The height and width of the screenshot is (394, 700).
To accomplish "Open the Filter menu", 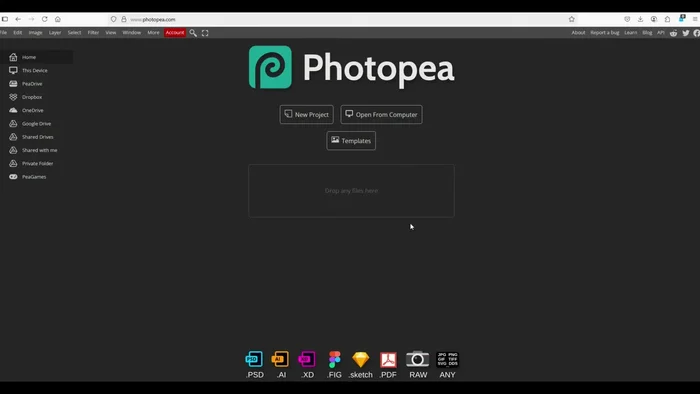I will (x=93, y=33).
